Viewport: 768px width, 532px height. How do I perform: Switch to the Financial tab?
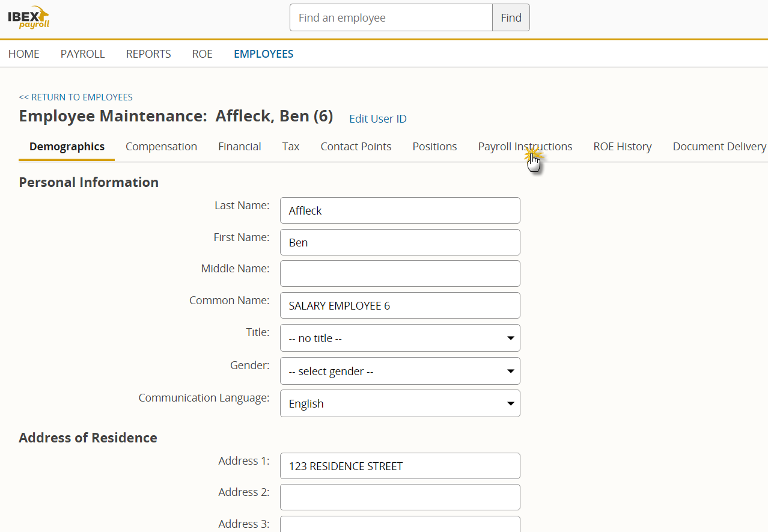tap(240, 146)
